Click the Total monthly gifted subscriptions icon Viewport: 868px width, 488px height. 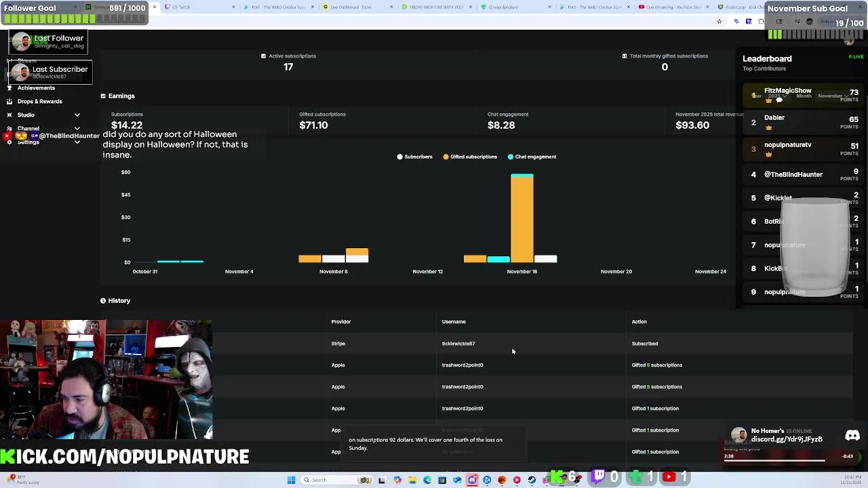pos(624,56)
